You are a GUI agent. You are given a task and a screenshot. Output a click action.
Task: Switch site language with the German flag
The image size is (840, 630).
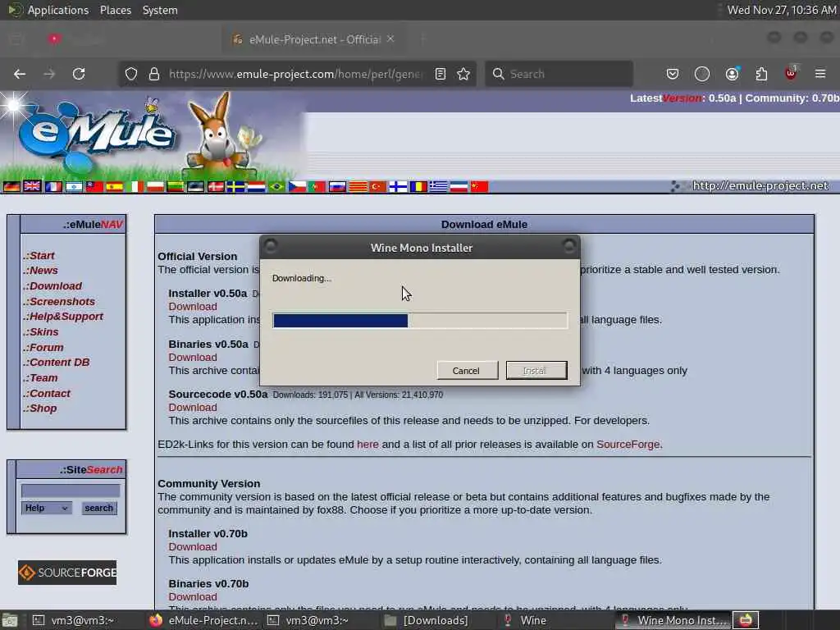pyautogui.click(x=11, y=186)
